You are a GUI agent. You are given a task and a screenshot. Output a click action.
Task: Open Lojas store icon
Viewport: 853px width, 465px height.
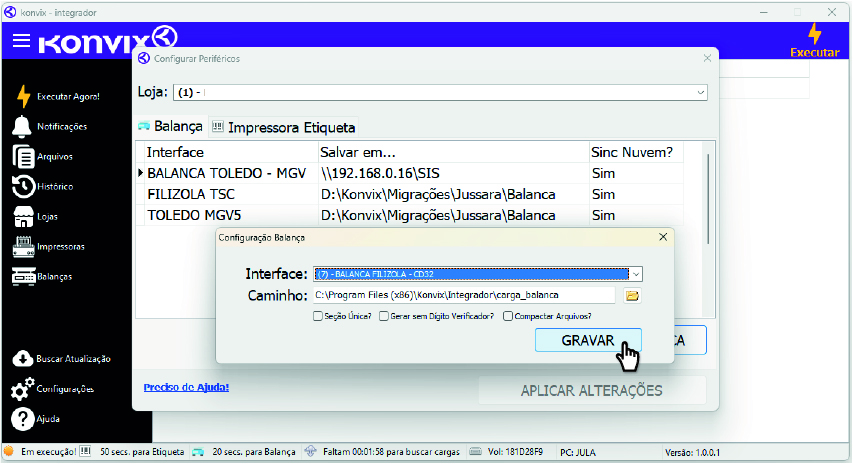[23, 216]
